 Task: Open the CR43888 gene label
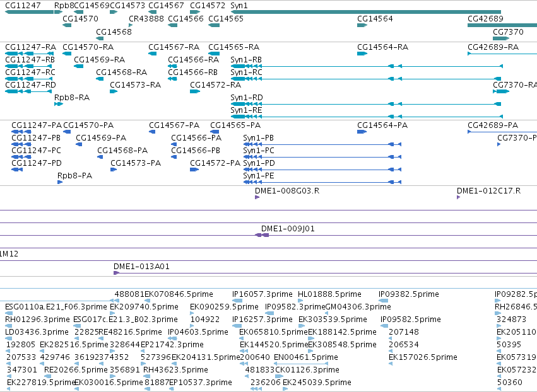146,18
